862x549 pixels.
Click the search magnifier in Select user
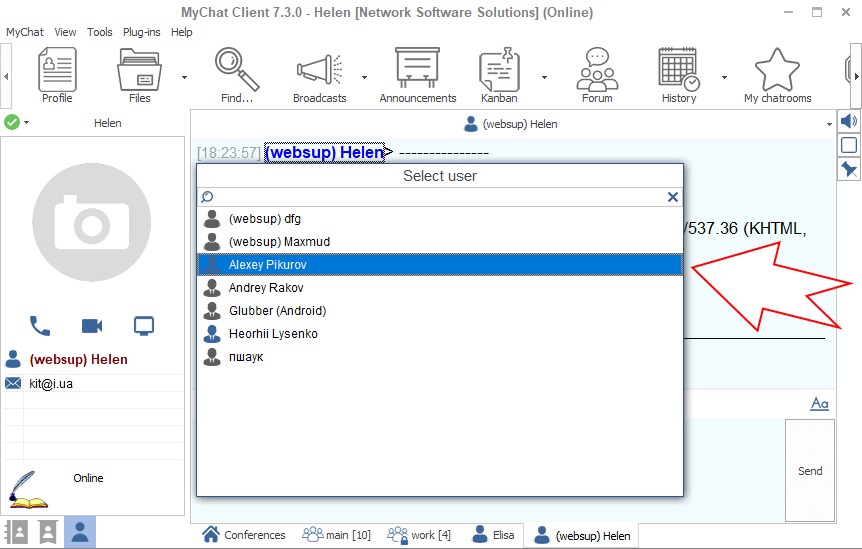pyautogui.click(x=207, y=197)
